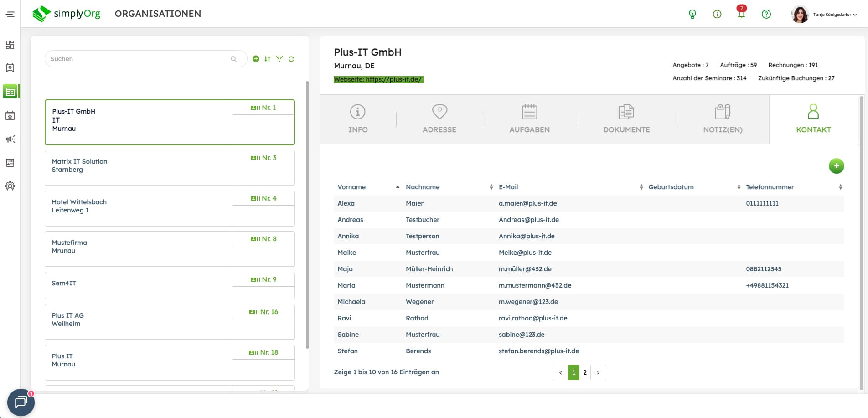This screenshot has width=868, height=418.
Task: Go to page 2 of contacts
Action: 585,372
